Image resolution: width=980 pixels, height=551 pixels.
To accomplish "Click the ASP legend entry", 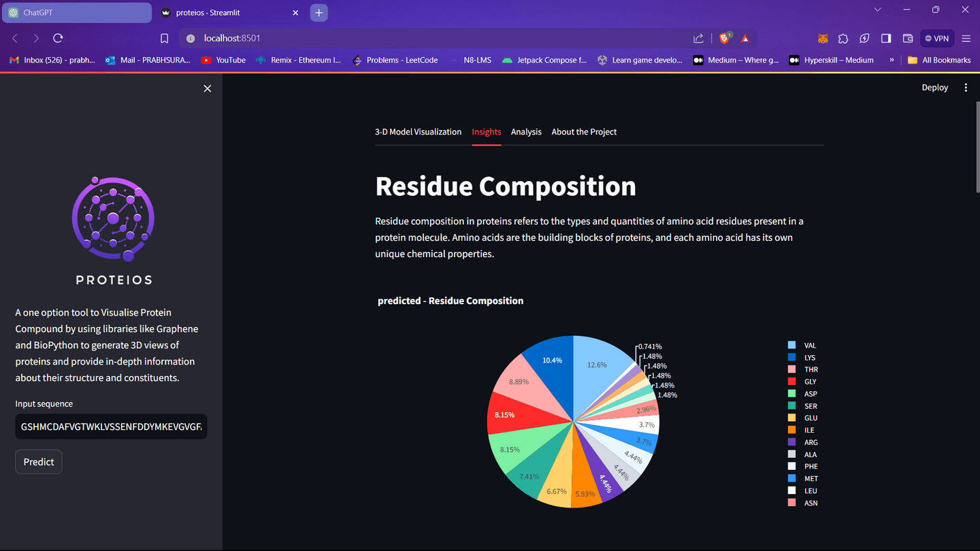I will click(x=802, y=394).
